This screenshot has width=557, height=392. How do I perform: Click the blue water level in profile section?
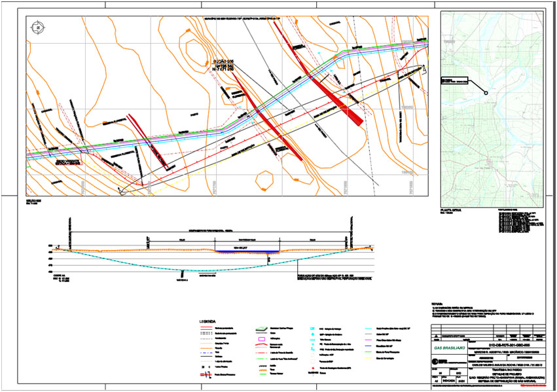coord(247,250)
